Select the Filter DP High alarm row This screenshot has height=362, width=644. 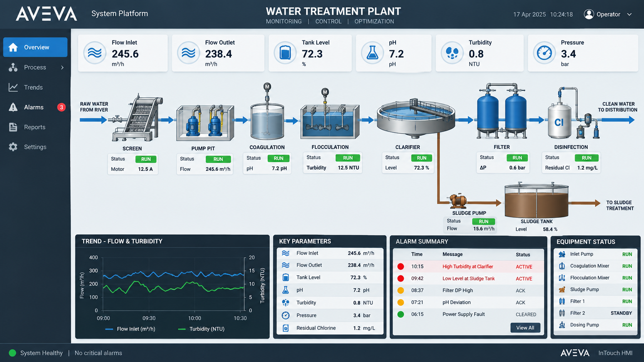click(x=468, y=290)
